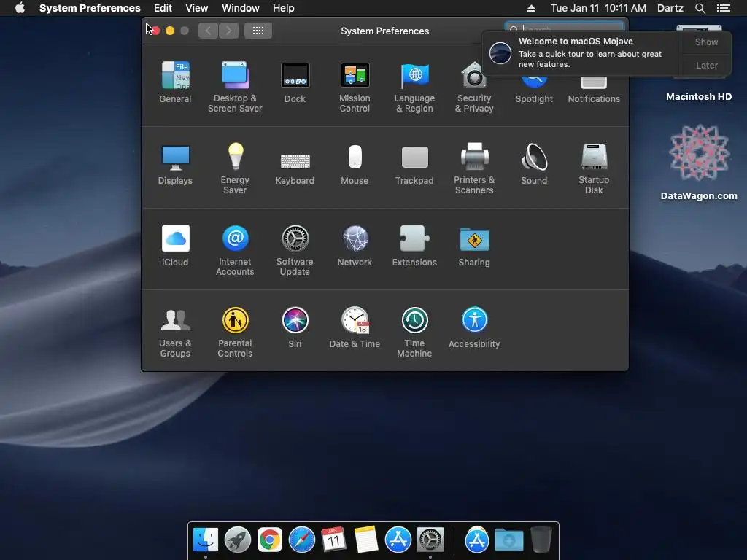This screenshot has width=747, height=560.
Task: Click the back navigation arrow
Action: pos(208,31)
